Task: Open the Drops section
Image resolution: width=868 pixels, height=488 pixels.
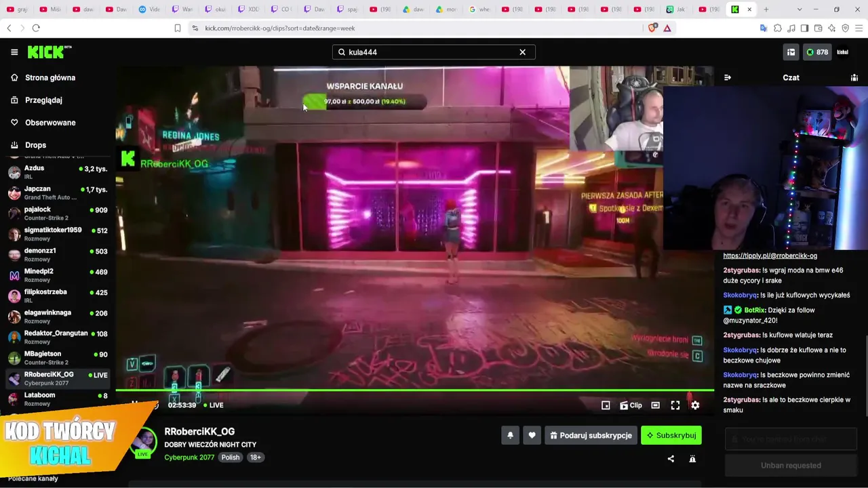Action: point(35,145)
